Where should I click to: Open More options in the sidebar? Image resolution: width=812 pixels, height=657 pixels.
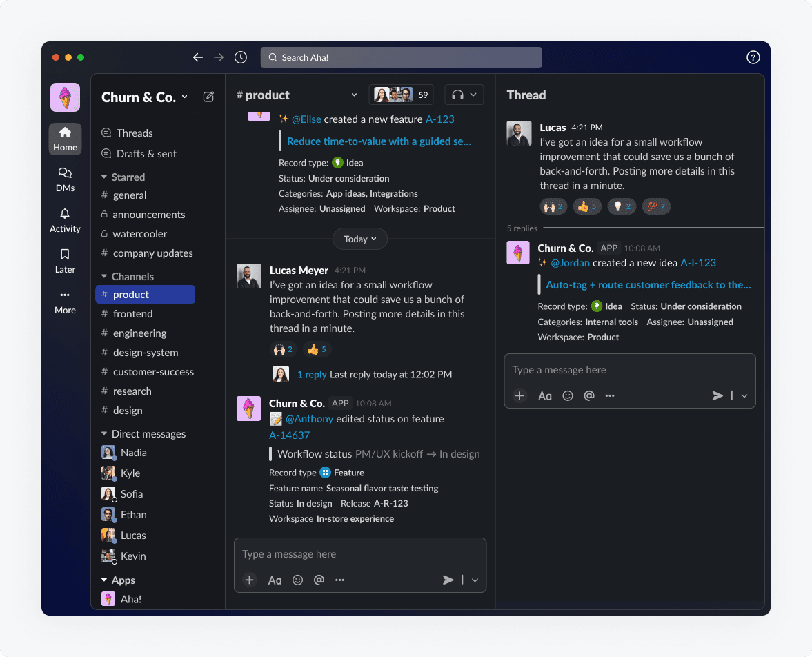[x=66, y=302]
